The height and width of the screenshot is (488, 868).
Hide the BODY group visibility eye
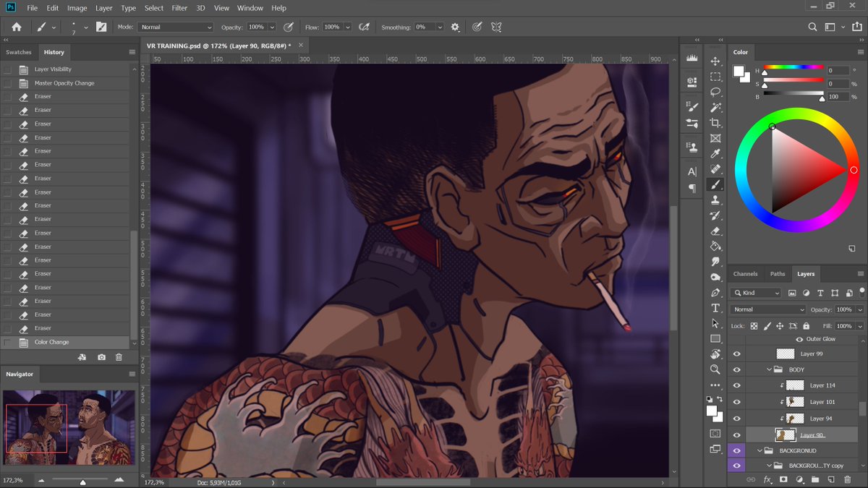736,369
